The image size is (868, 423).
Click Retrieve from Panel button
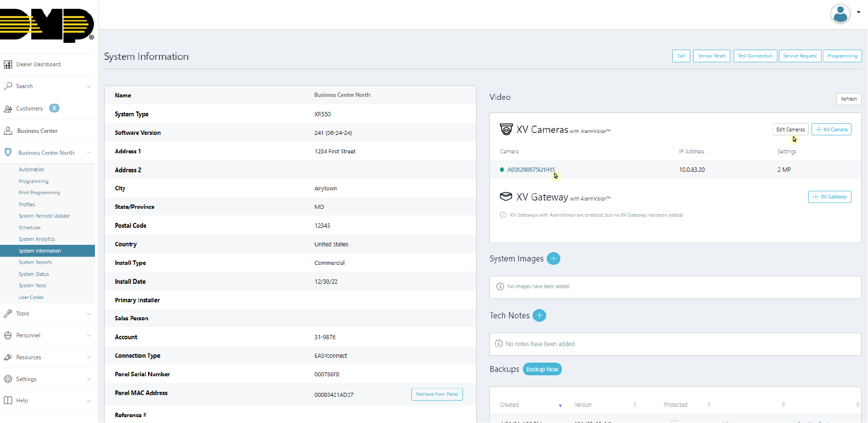click(437, 394)
